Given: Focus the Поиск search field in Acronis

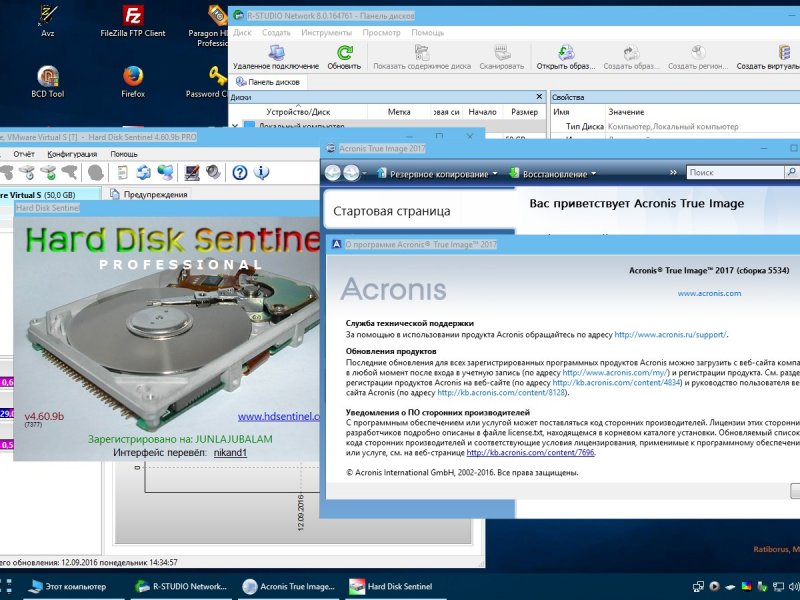Looking at the screenshot, I should click(x=735, y=172).
